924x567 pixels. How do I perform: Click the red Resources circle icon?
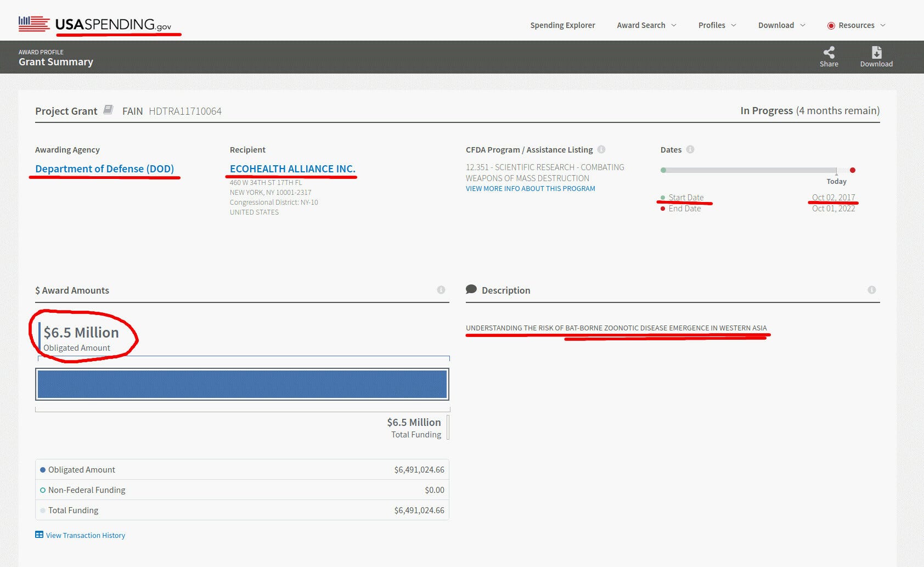[831, 26]
